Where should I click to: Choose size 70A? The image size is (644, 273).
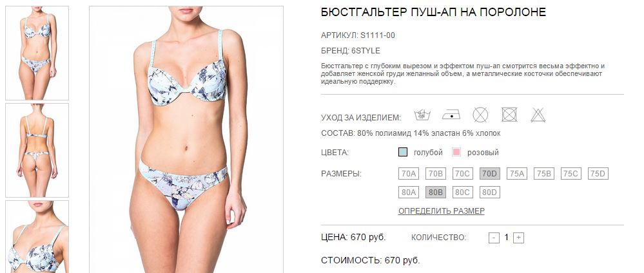pyautogui.click(x=408, y=174)
